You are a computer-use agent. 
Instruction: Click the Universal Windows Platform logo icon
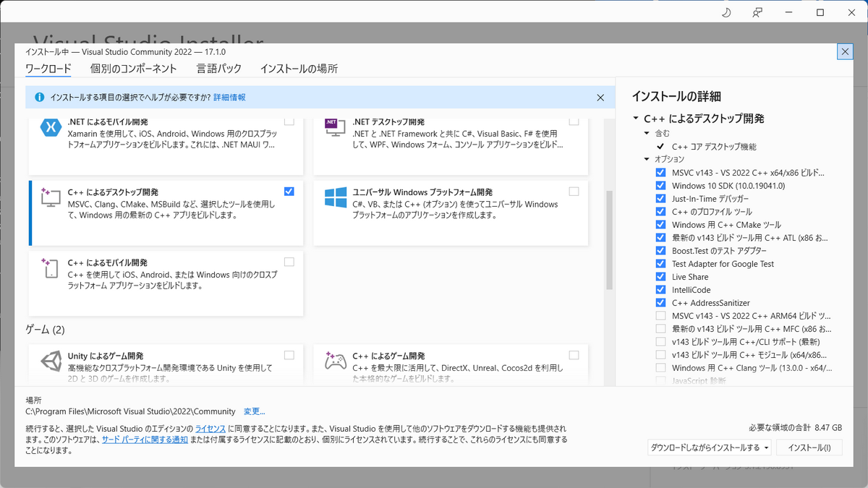(x=335, y=198)
